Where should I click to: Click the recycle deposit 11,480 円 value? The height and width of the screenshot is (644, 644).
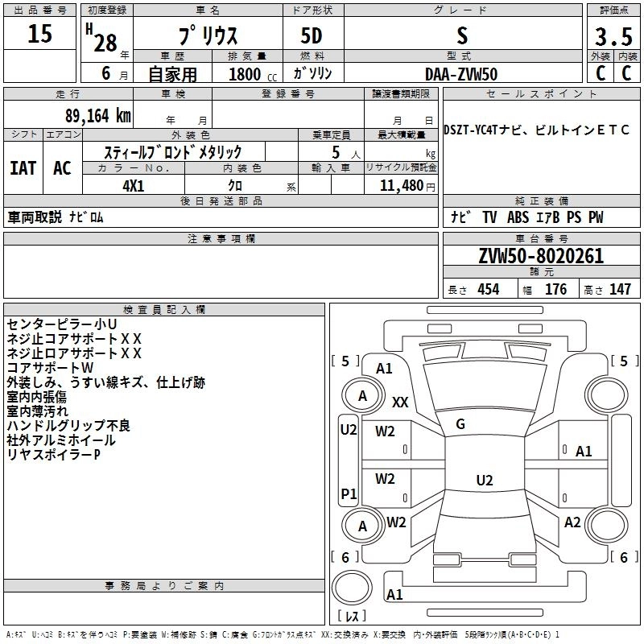[x=401, y=186]
